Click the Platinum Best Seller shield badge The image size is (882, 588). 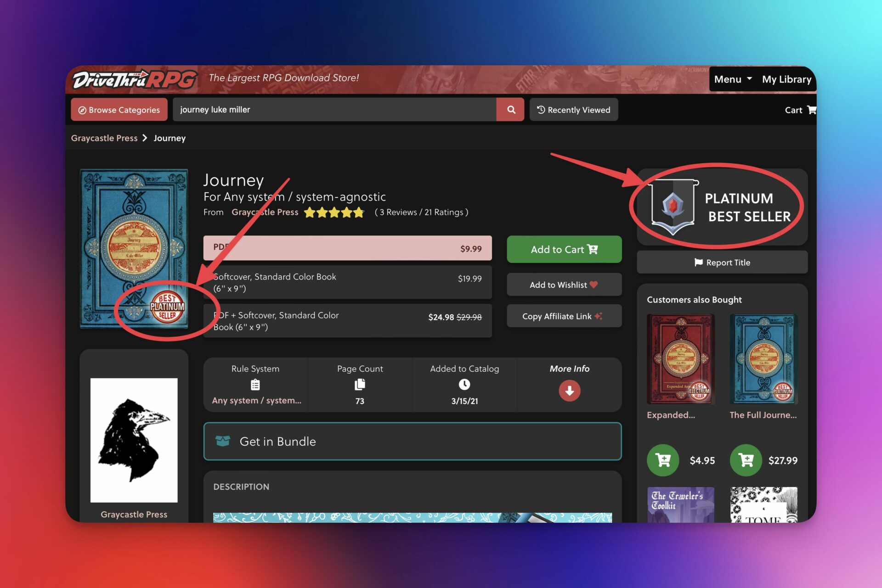click(673, 207)
